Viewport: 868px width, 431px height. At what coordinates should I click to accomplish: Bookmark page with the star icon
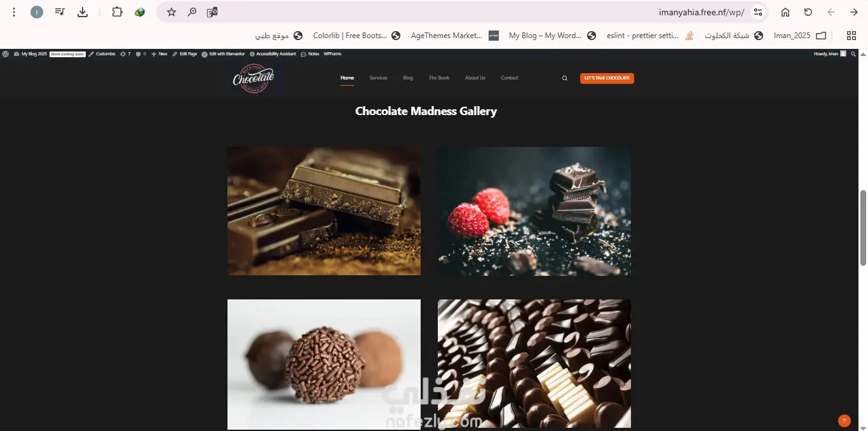[172, 12]
